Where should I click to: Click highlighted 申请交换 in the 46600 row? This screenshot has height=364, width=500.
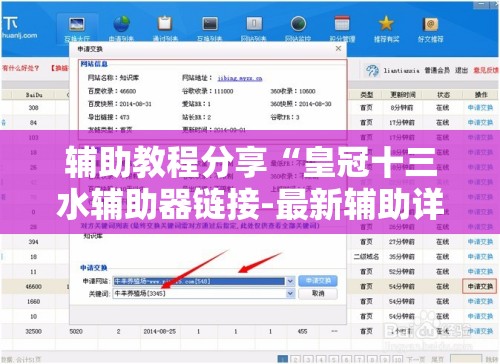click(480, 286)
